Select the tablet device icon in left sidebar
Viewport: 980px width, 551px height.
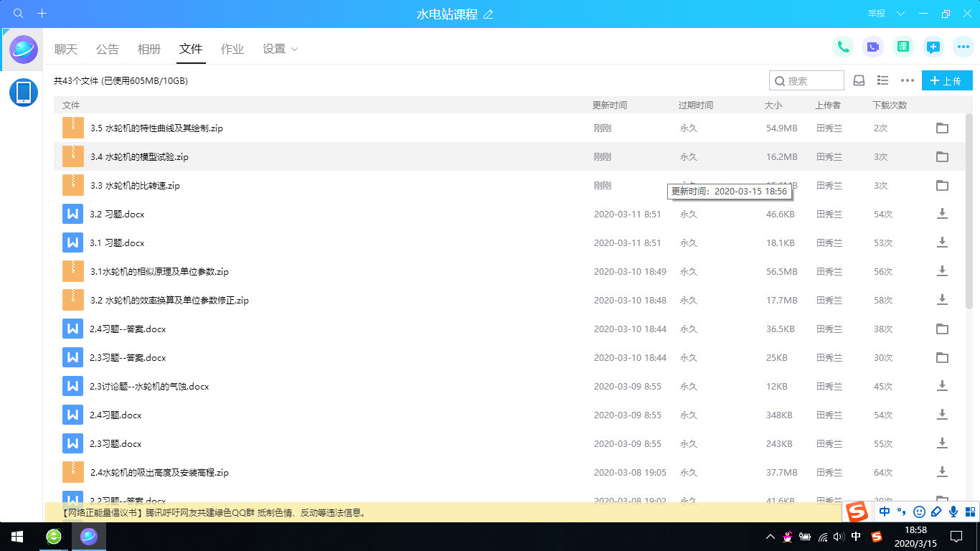(24, 93)
